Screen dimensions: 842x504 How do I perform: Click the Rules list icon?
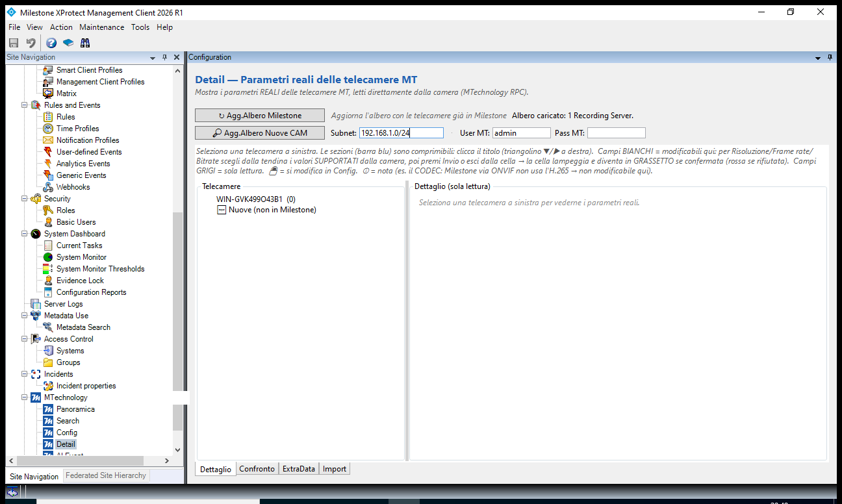(48, 117)
